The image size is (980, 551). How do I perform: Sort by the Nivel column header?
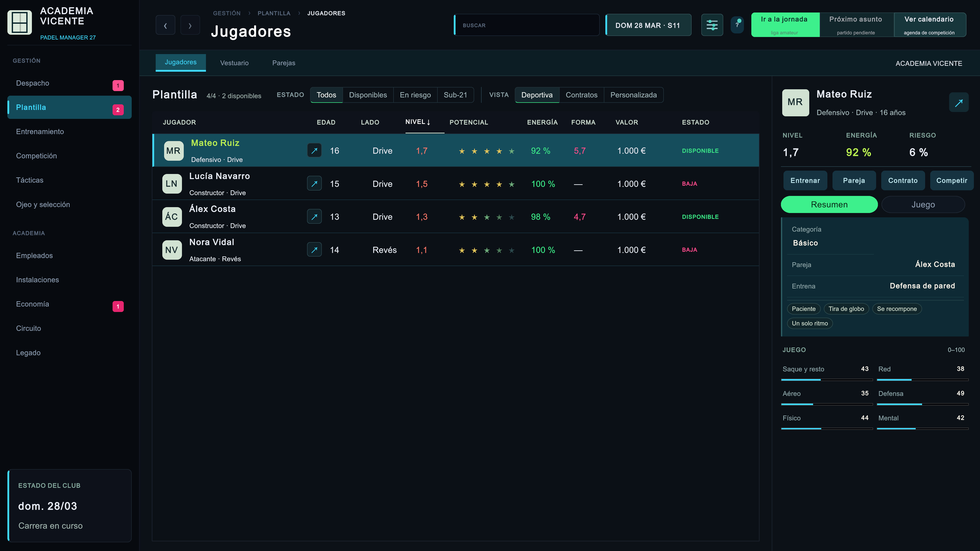pyautogui.click(x=418, y=122)
